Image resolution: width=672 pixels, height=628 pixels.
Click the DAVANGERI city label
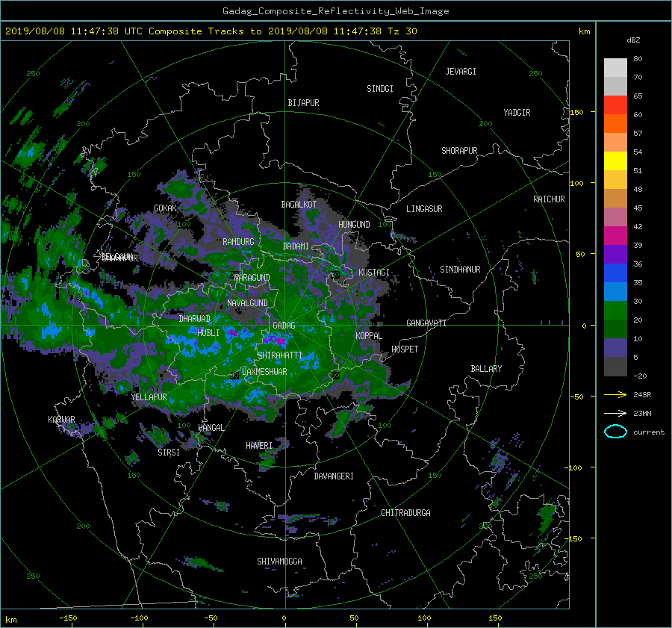(x=334, y=476)
